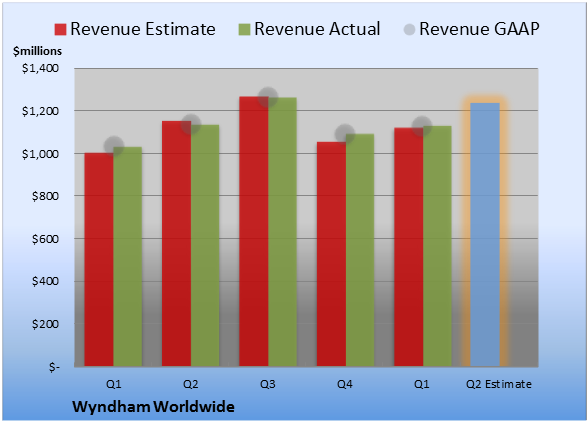588x422 pixels.
Task: Click the GAAP marker above Q4 bars
Action: click(345, 134)
